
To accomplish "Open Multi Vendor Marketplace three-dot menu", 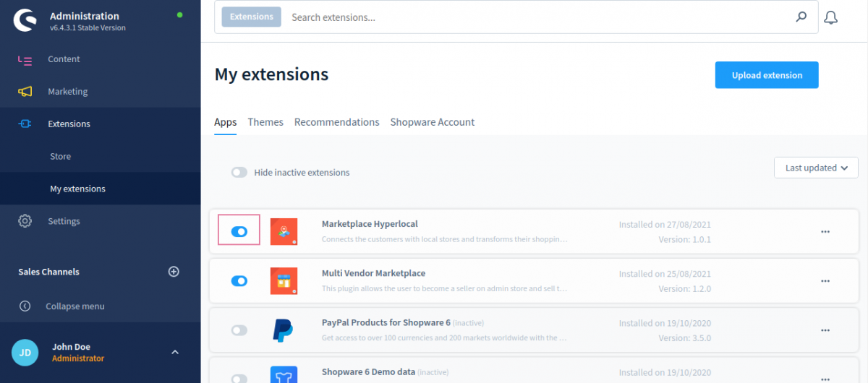I will [825, 281].
